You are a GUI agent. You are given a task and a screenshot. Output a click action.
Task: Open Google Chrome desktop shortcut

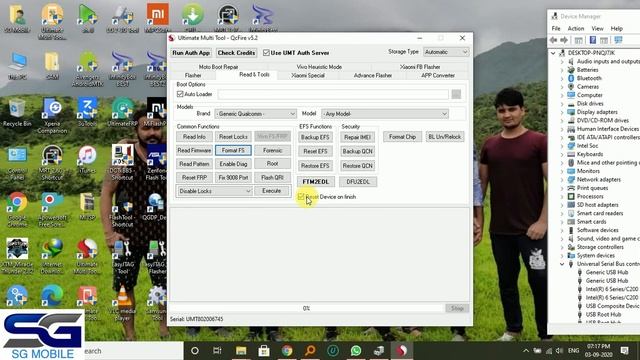(x=17, y=210)
